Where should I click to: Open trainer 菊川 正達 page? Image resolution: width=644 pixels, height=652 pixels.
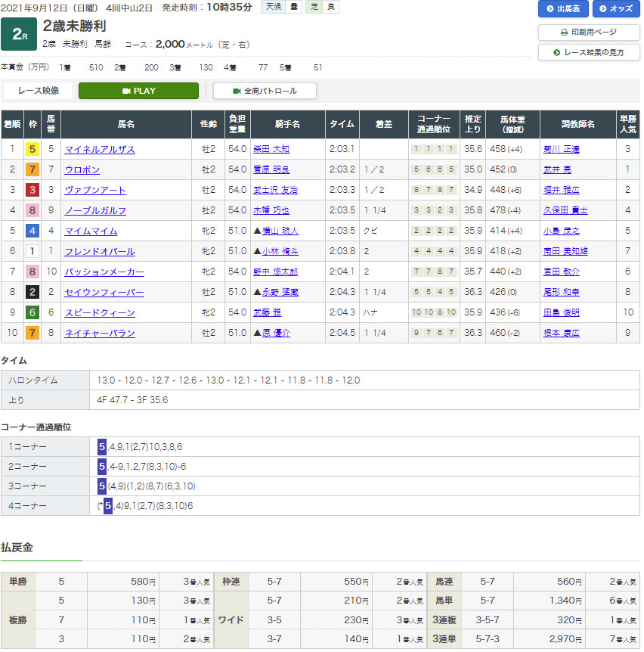[561, 150]
